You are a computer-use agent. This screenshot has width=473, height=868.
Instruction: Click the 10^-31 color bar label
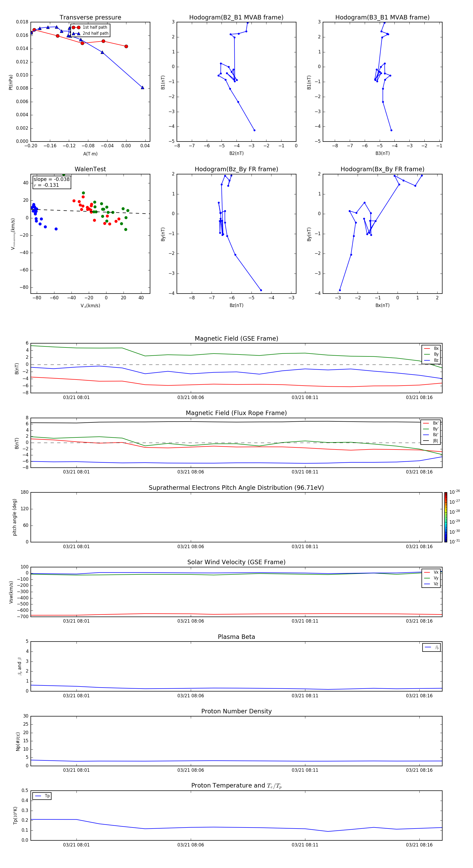click(455, 542)
